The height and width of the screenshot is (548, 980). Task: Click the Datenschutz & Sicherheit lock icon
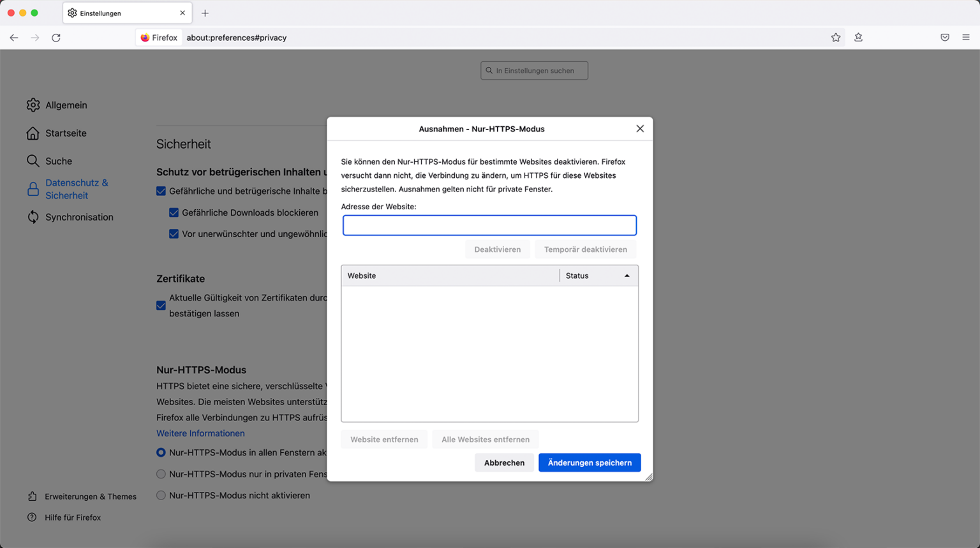pyautogui.click(x=33, y=189)
